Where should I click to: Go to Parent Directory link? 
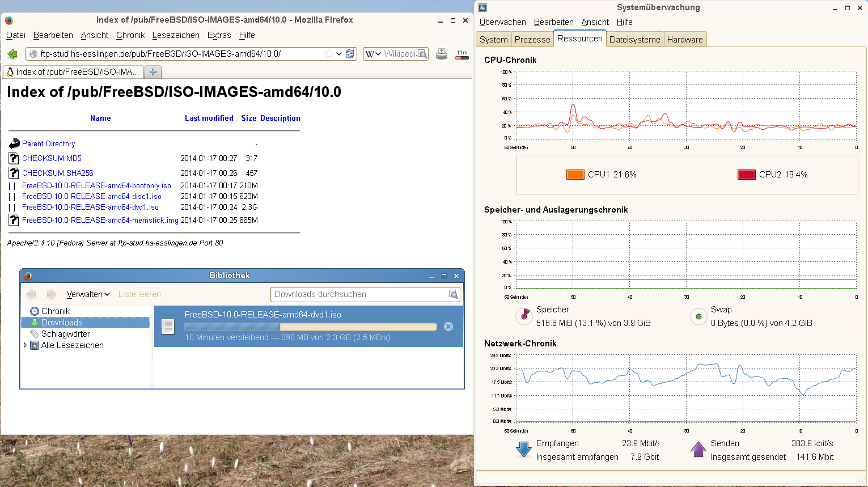pos(48,144)
